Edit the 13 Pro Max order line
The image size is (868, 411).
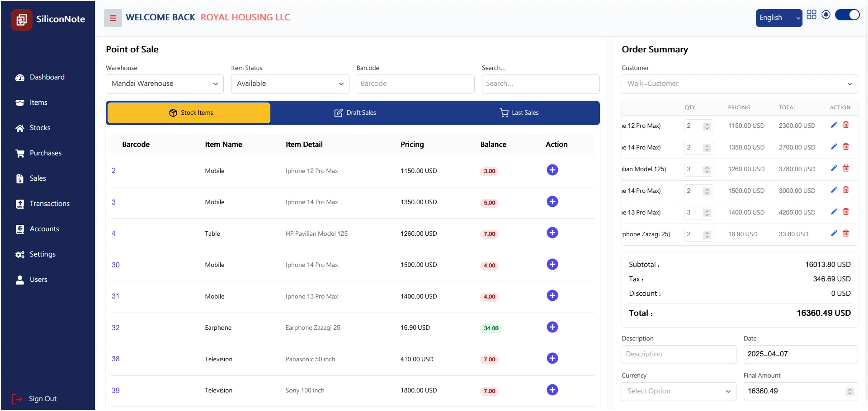click(834, 212)
